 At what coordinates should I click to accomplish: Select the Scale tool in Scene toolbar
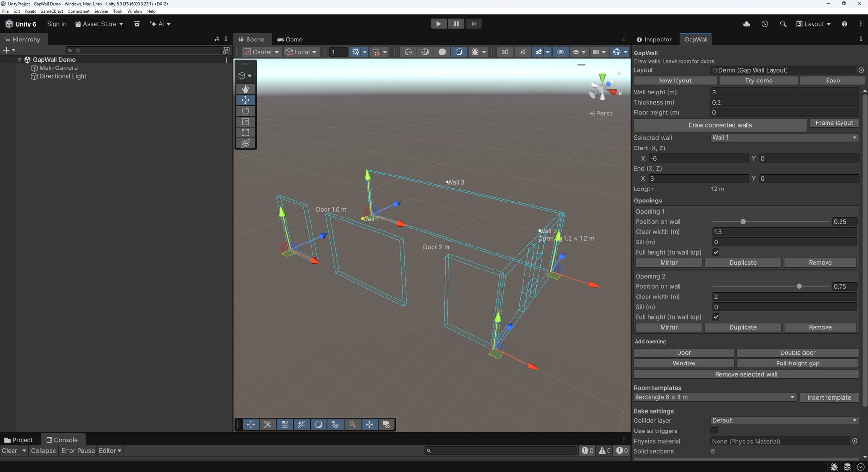pyautogui.click(x=245, y=122)
